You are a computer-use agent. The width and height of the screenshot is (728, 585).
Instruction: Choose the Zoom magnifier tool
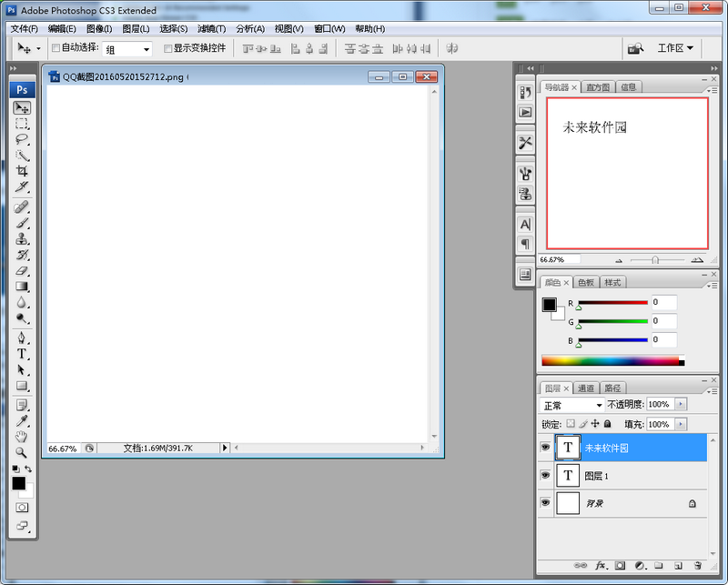click(22, 452)
